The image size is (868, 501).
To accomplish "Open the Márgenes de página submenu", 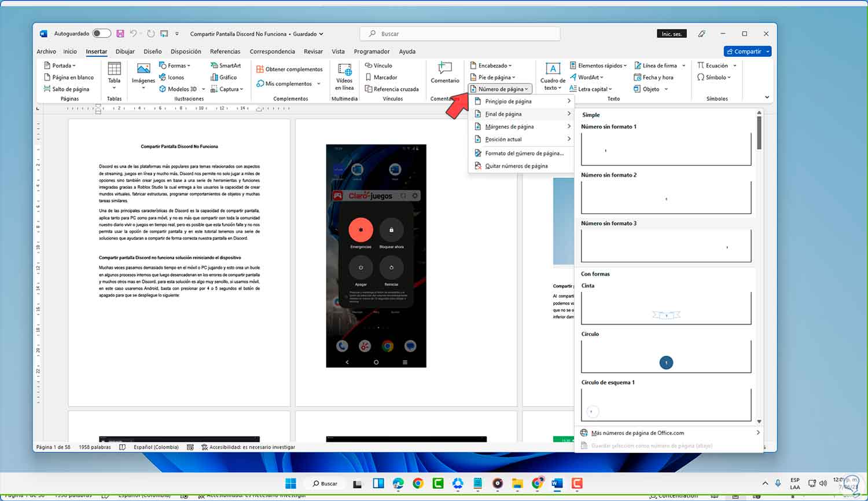I will click(x=522, y=126).
